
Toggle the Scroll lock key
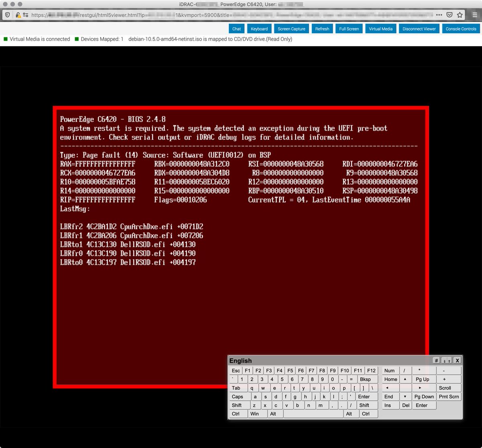click(x=449, y=388)
